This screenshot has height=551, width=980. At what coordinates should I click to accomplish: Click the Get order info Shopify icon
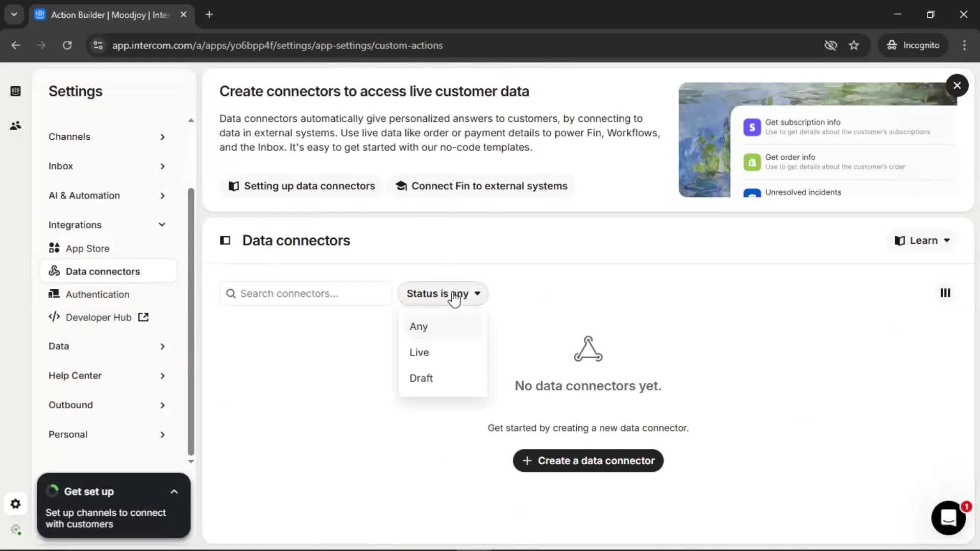click(752, 162)
